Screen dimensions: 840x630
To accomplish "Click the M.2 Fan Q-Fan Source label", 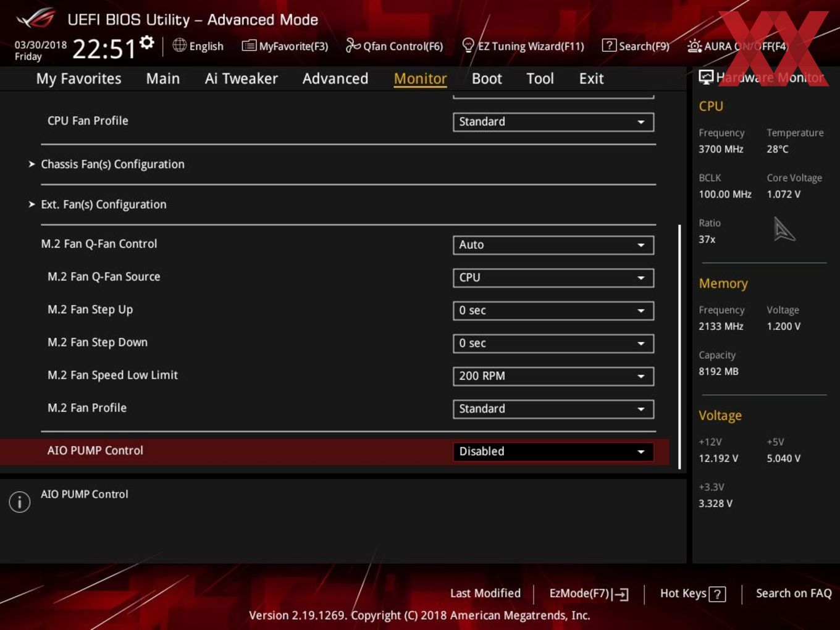I will click(x=104, y=277).
